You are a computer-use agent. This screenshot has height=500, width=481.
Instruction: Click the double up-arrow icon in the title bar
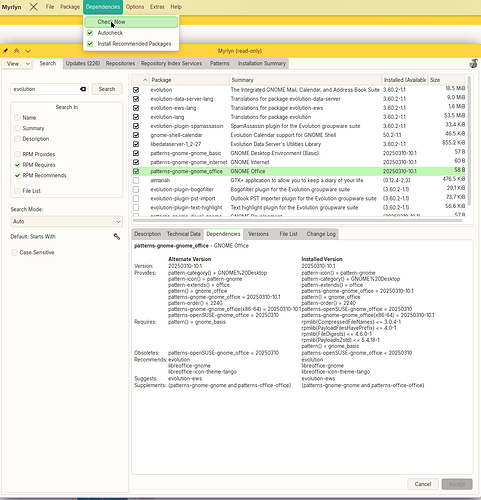point(16,51)
